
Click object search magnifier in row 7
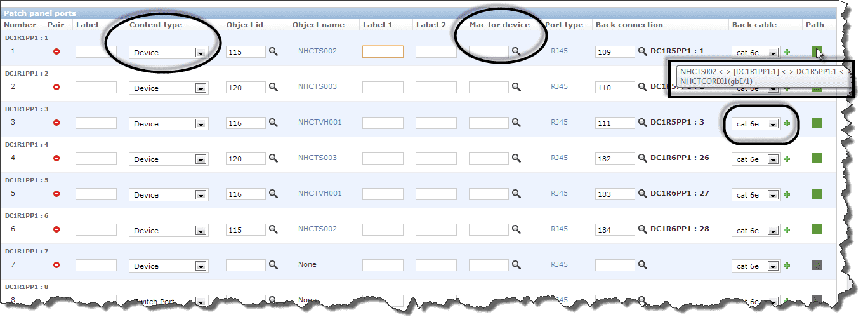click(x=273, y=265)
